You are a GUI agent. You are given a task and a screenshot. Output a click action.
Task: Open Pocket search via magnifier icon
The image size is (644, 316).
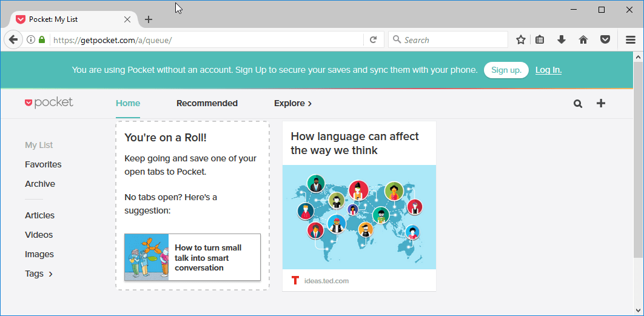tap(578, 104)
